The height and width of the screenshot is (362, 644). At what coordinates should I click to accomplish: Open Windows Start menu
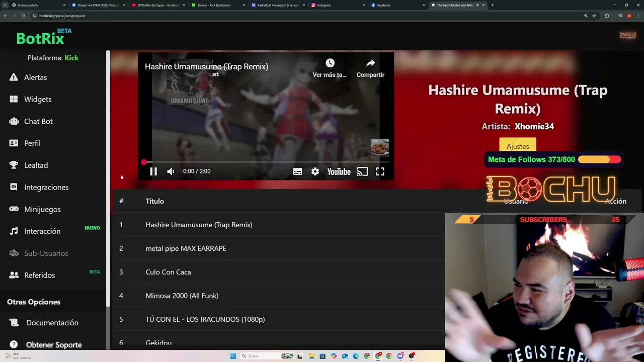coord(233,356)
